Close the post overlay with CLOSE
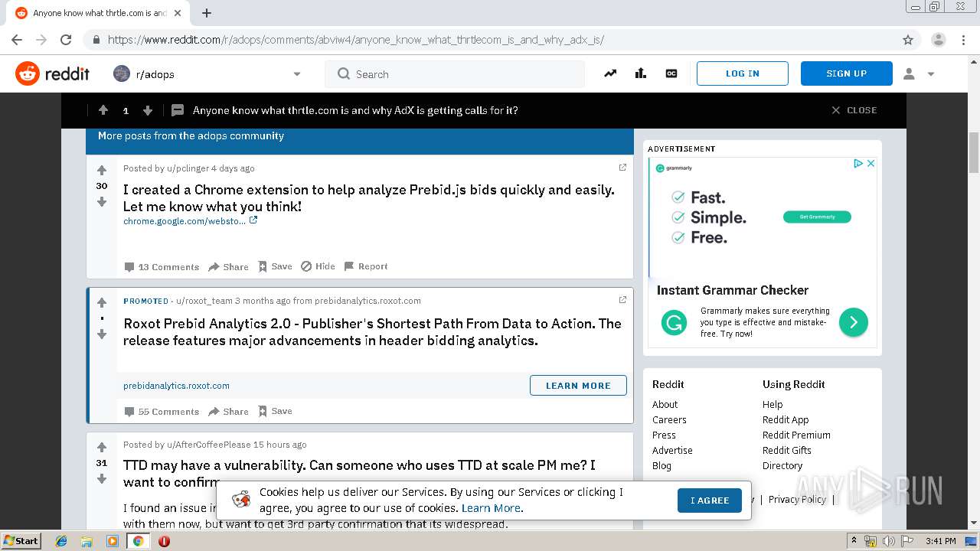Viewport: 980px width, 551px height. 854,110
